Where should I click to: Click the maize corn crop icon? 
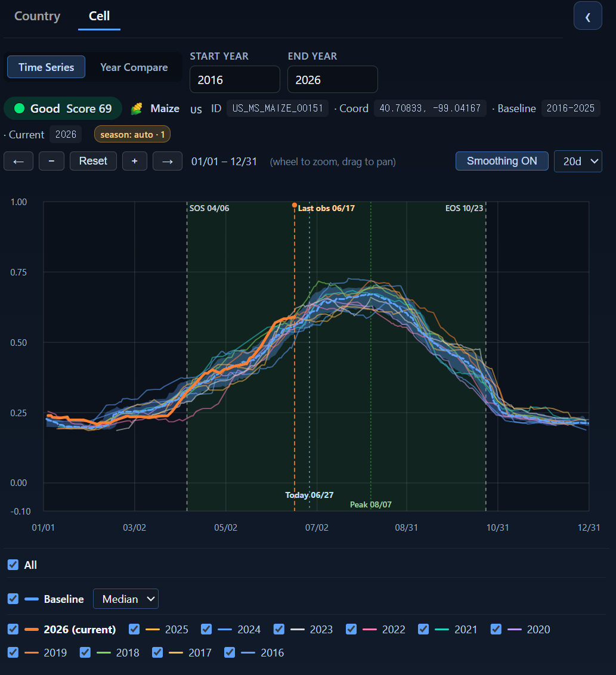[137, 109]
